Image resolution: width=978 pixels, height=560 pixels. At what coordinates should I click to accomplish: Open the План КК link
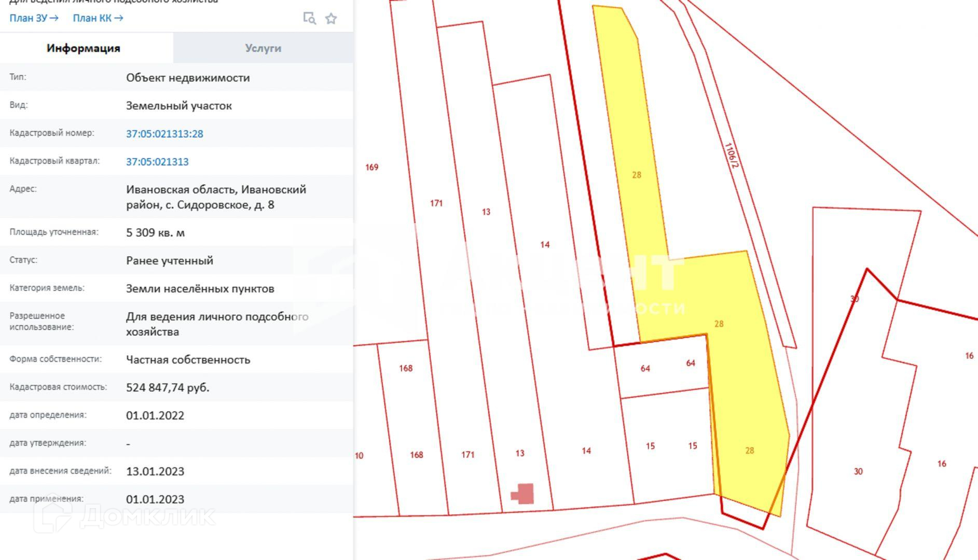coord(98,18)
